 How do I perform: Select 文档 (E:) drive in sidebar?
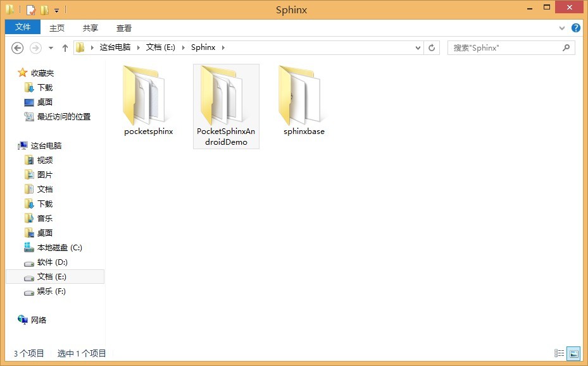[55, 277]
